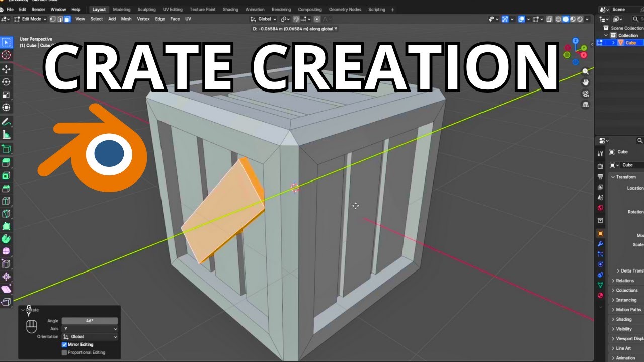The height and width of the screenshot is (362, 644).
Task: Toggle X-ray view button
Action: pyautogui.click(x=549, y=19)
